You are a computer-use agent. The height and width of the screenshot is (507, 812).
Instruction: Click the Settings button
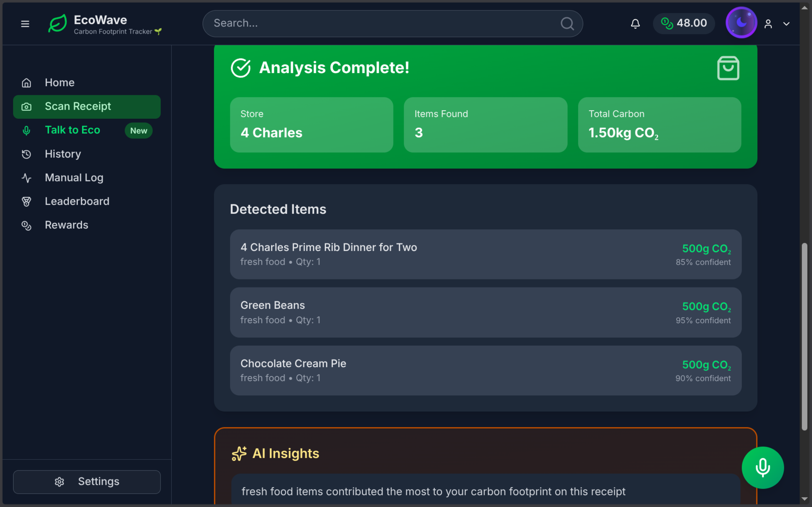tap(87, 481)
